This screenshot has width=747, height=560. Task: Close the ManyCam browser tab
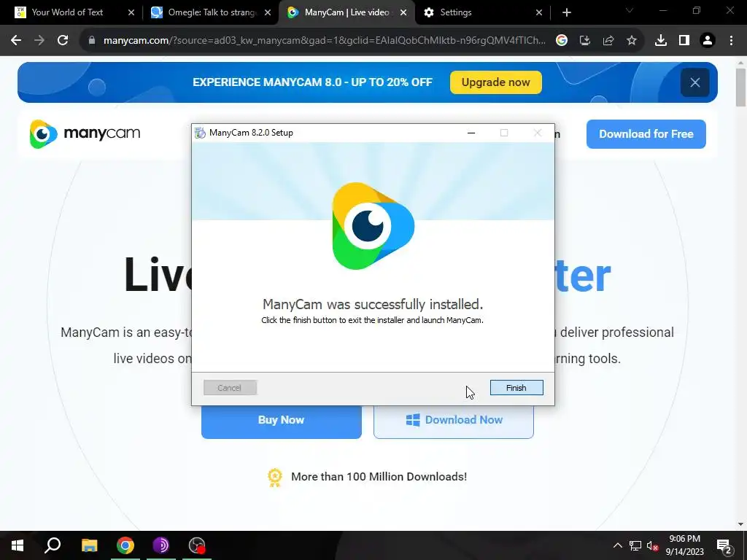[403, 13]
